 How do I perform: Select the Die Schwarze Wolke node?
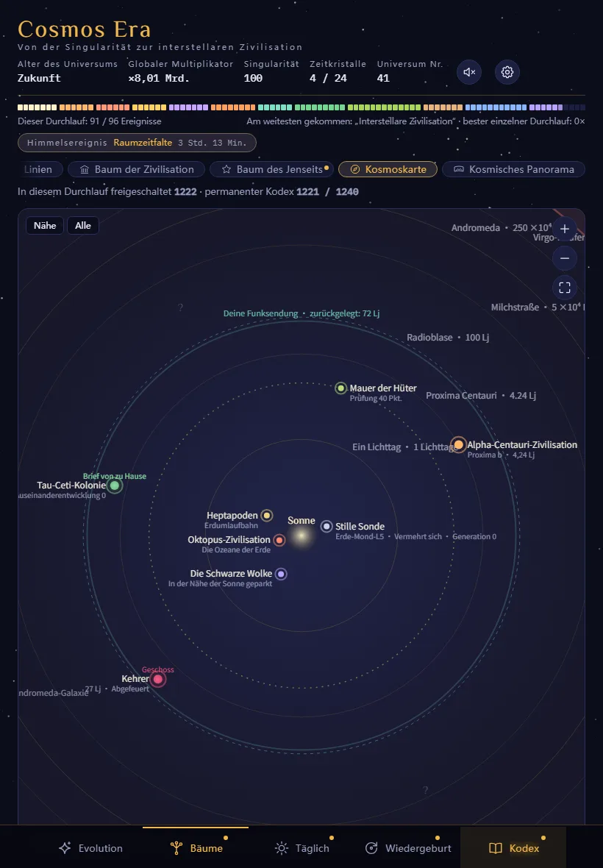pos(281,574)
